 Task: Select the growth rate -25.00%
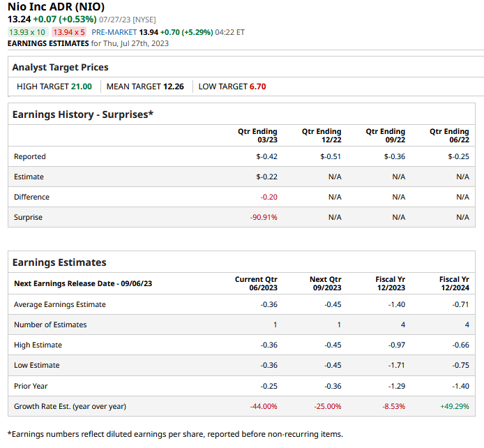click(x=328, y=406)
